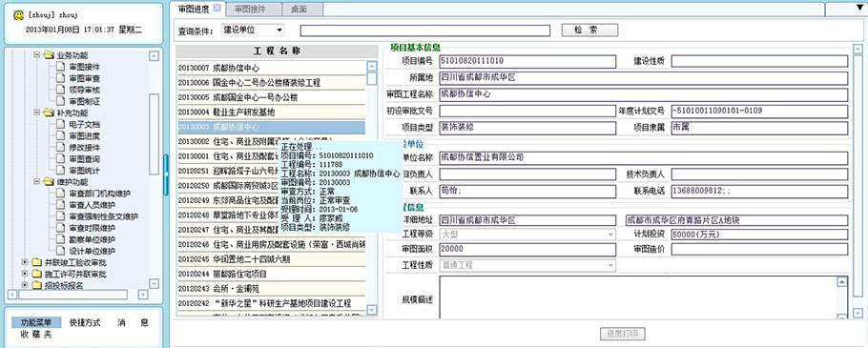Click the 联系电话 field showing 13688009812
868x348 pixels.
tap(759, 192)
